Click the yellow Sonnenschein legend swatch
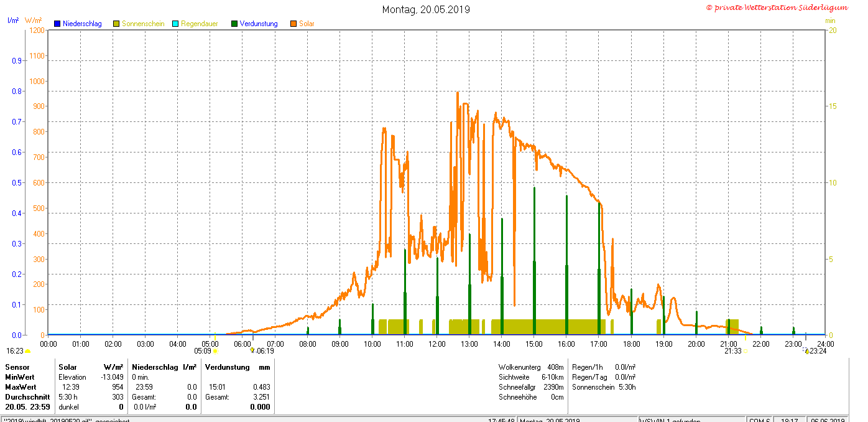The image size is (868, 422). click(116, 24)
